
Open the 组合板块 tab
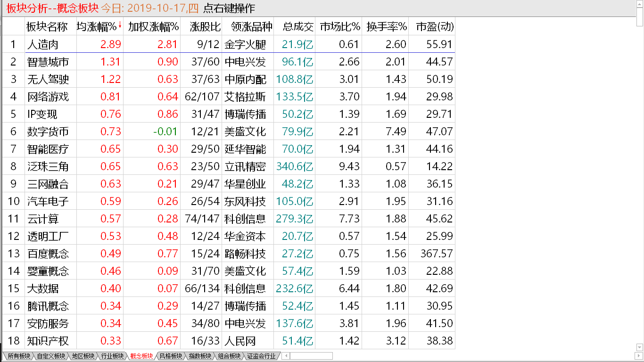pos(229,356)
